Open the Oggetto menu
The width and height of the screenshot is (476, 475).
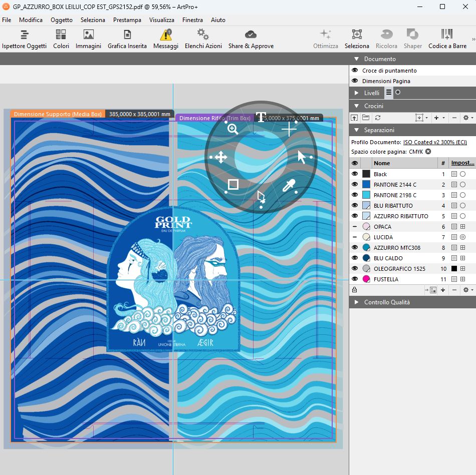(x=62, y=20)
